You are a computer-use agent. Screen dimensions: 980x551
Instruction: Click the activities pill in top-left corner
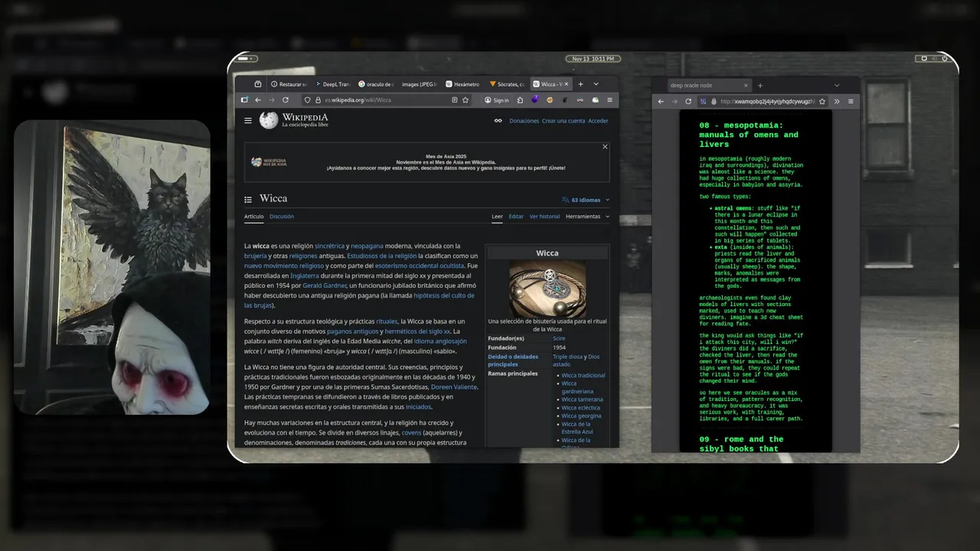coord(247,59)
